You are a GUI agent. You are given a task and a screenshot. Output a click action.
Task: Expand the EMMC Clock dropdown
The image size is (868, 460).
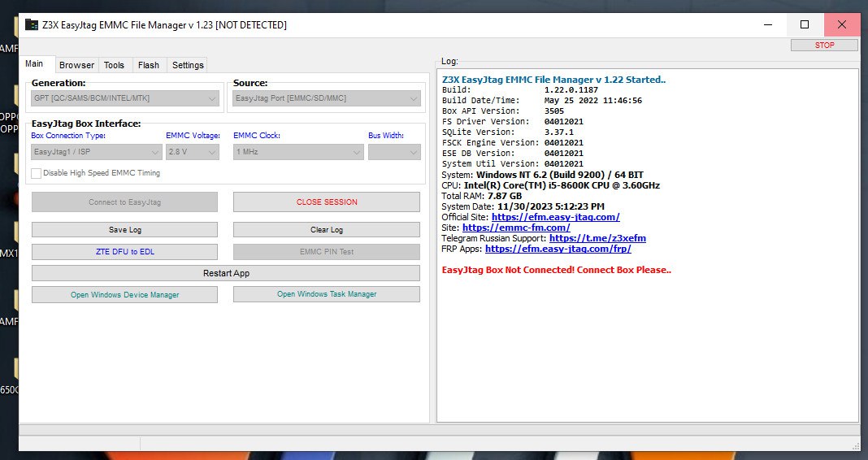298,152
